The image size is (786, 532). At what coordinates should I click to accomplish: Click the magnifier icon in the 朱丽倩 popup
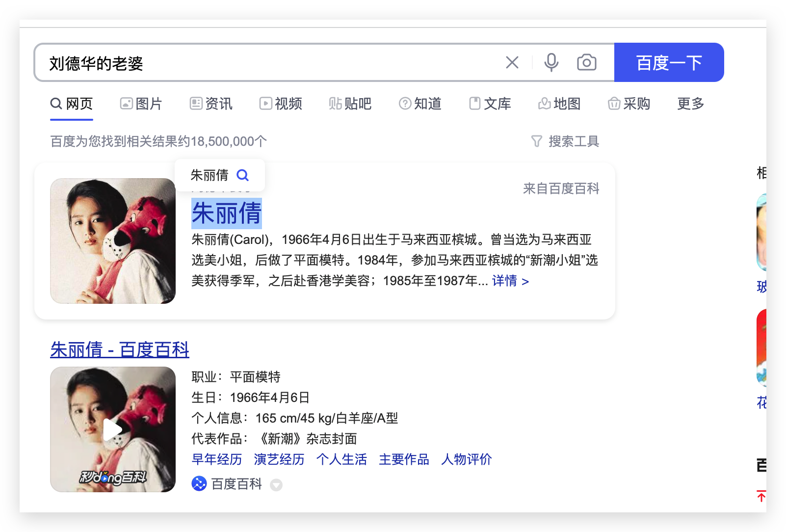click(243, 175)
